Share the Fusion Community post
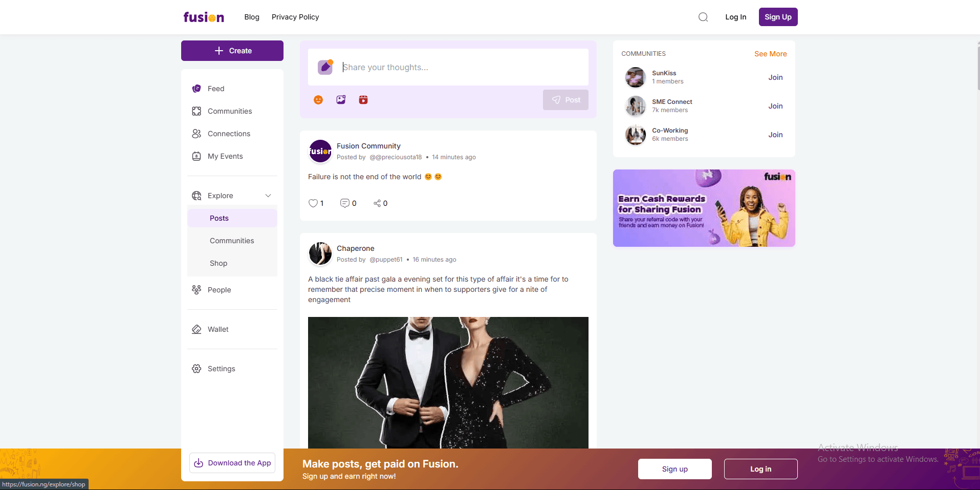This screenshot has height=490, width=980. (377, 203)
